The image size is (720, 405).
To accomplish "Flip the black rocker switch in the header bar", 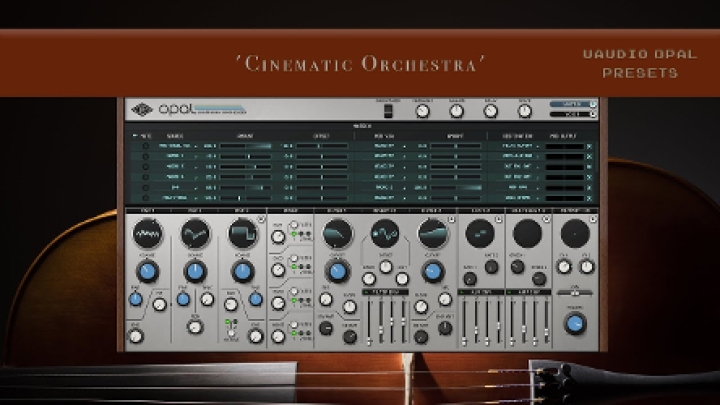I will 388,111.
